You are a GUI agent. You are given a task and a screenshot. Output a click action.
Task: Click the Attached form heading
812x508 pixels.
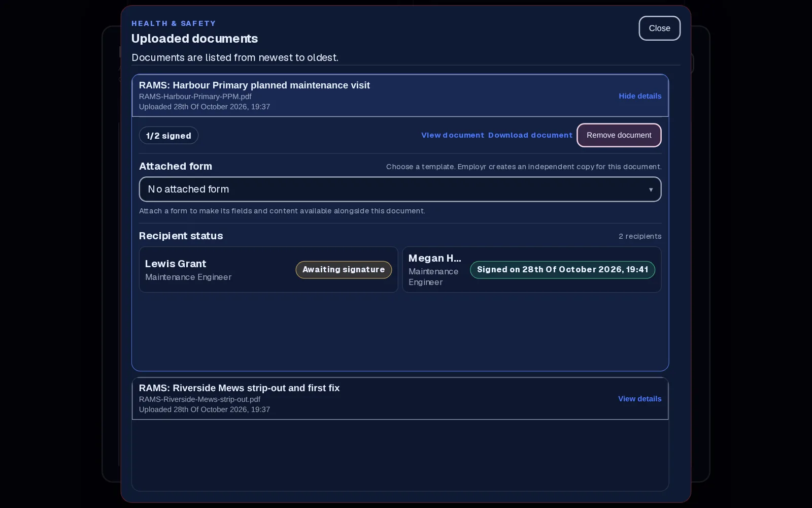point(176,166)
